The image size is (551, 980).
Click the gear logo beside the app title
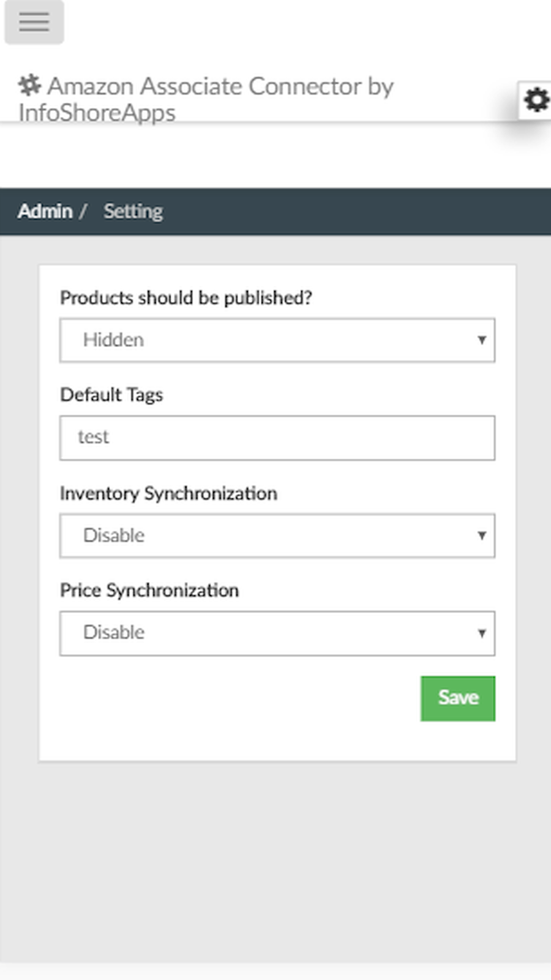29,85
